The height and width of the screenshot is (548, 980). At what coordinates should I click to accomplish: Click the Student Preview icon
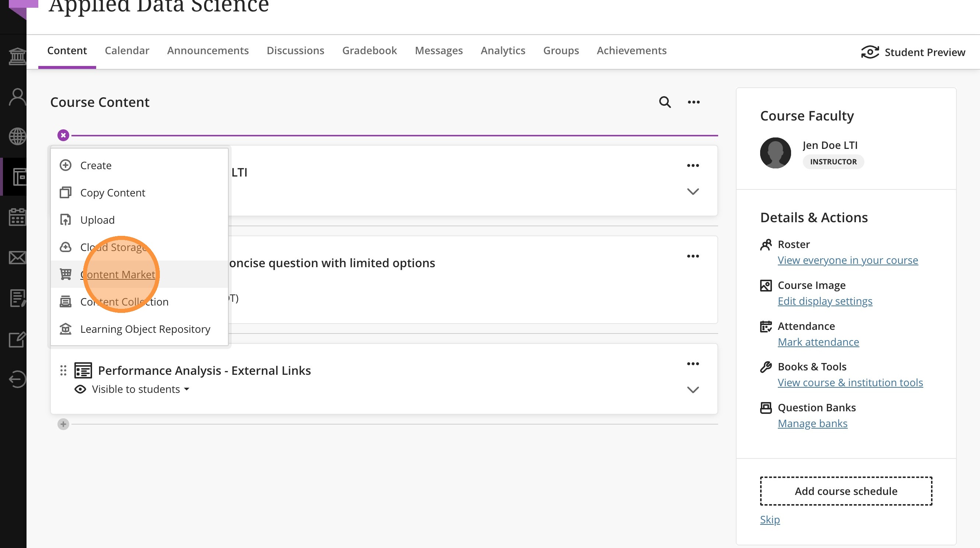(x=870, y=52)
